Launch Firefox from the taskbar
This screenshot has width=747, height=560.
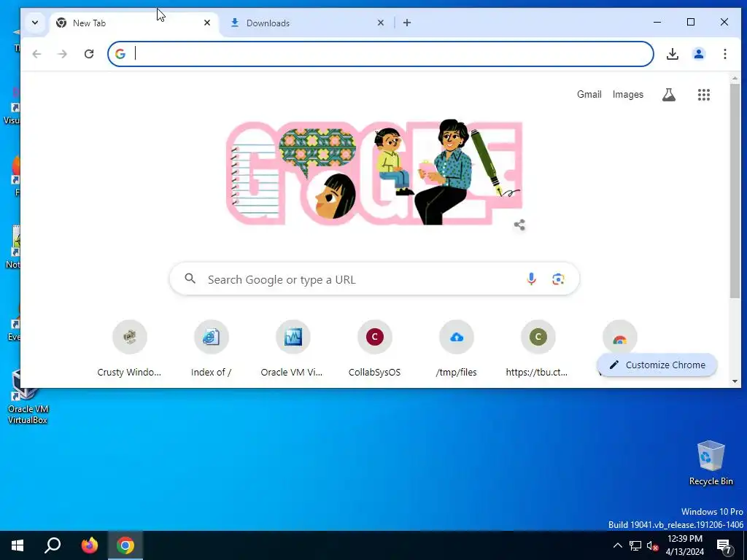pos(89,545)
